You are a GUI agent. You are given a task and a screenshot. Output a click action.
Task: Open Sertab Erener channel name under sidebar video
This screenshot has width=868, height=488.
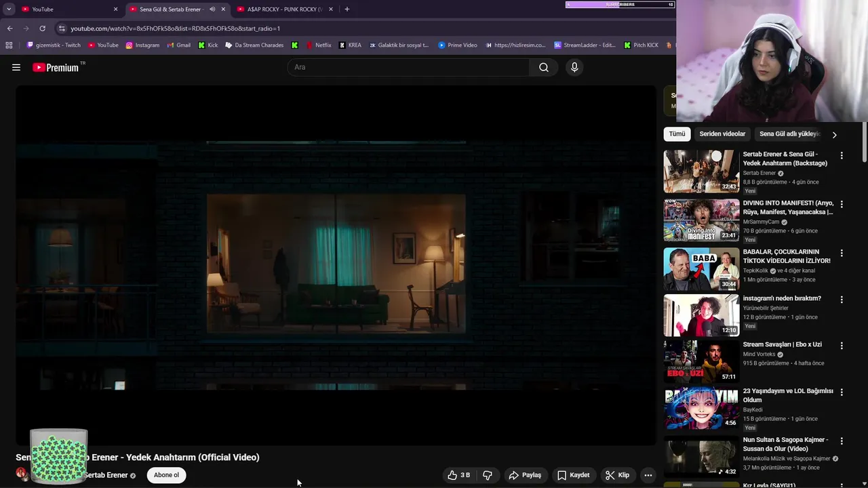coord(759,173)
